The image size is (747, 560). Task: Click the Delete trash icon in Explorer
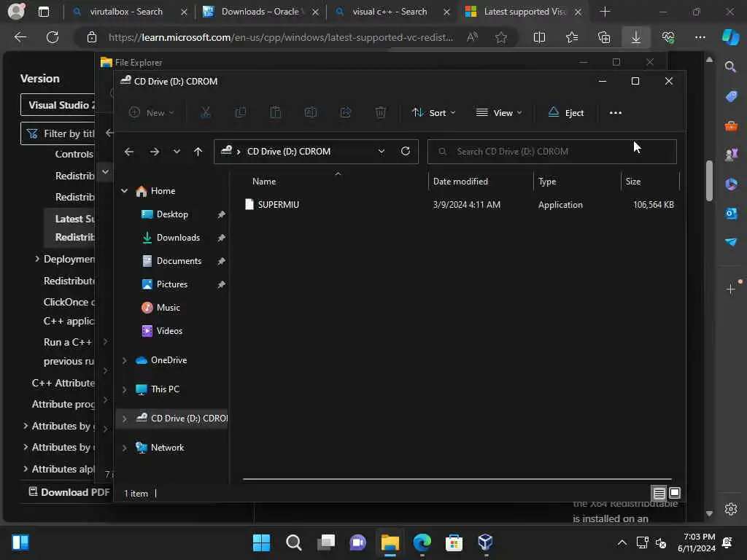coord(380,113)
